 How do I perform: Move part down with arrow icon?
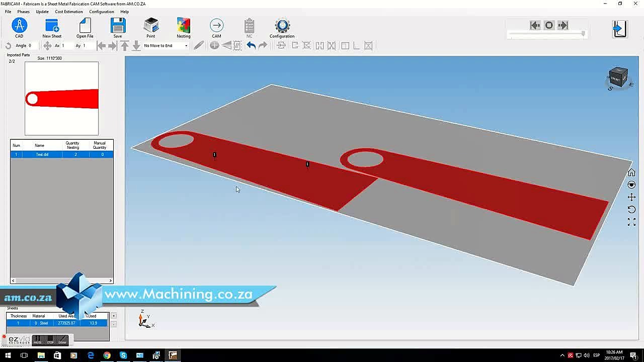click(x=136, y=46)
